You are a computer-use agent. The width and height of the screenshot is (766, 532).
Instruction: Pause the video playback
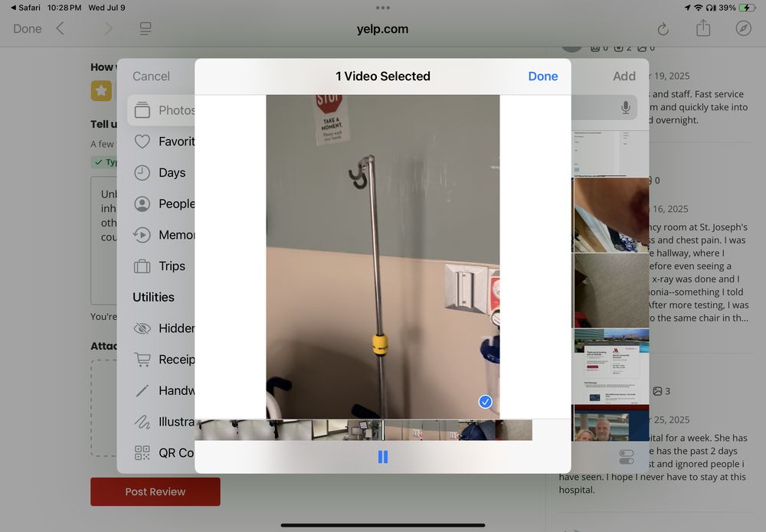tap(383, 457)
